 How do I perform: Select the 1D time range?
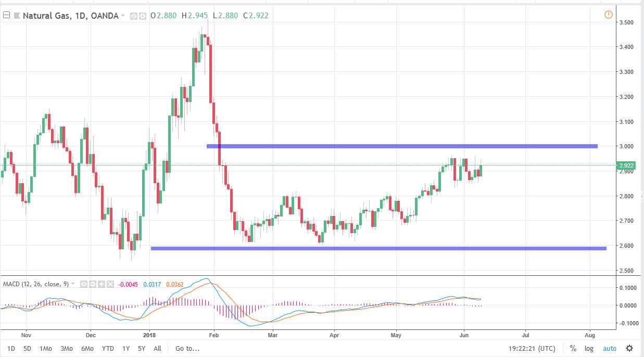pyautogui.click(x=11, y=348)
